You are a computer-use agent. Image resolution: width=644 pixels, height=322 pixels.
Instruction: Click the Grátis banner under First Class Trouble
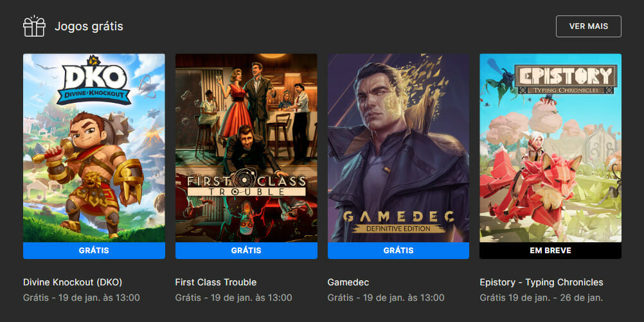point(246,251)
